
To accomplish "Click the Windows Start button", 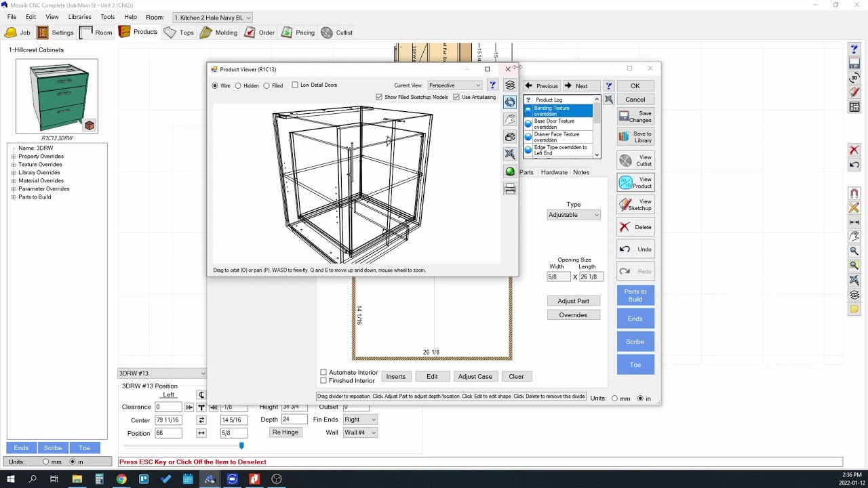I will (x=10, y=479).
